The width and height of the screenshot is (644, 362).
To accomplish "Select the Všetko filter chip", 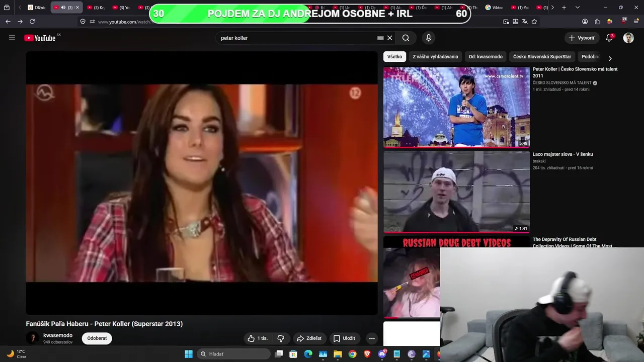I will 394,57.
